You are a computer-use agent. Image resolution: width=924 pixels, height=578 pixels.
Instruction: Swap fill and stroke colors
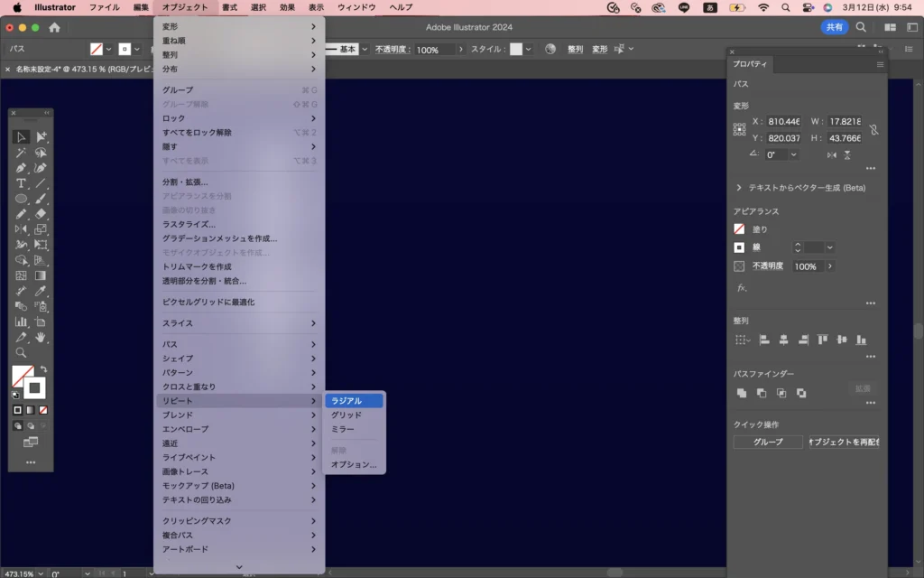[43, 370]
